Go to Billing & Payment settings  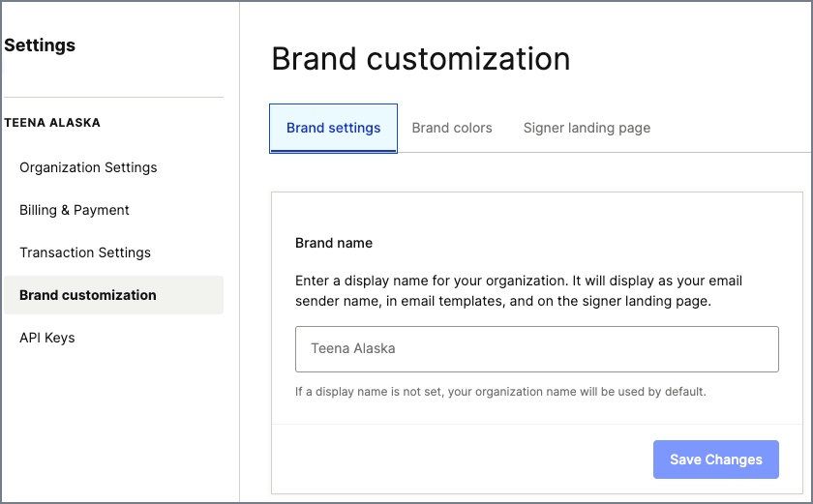[75, 210]
